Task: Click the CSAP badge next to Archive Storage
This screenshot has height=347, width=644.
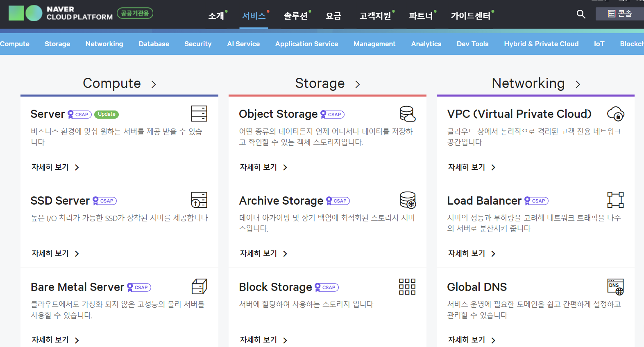Action: [x=338, y=201]
